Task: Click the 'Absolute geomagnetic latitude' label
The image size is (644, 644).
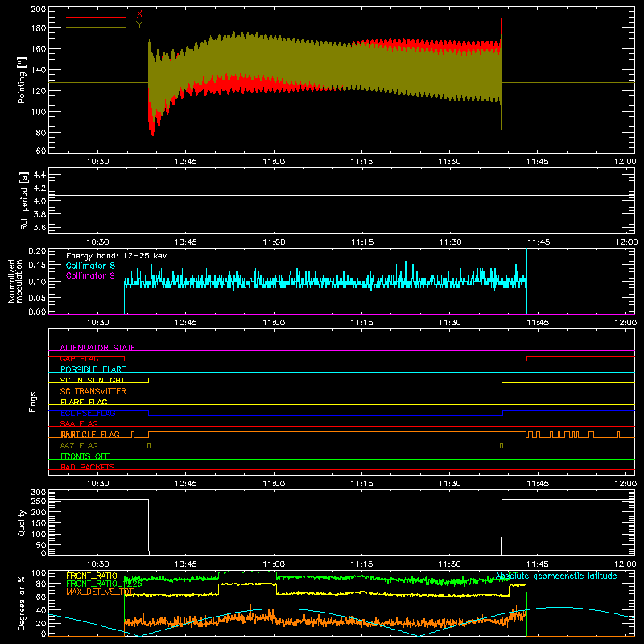Action: tap(556, 576)
